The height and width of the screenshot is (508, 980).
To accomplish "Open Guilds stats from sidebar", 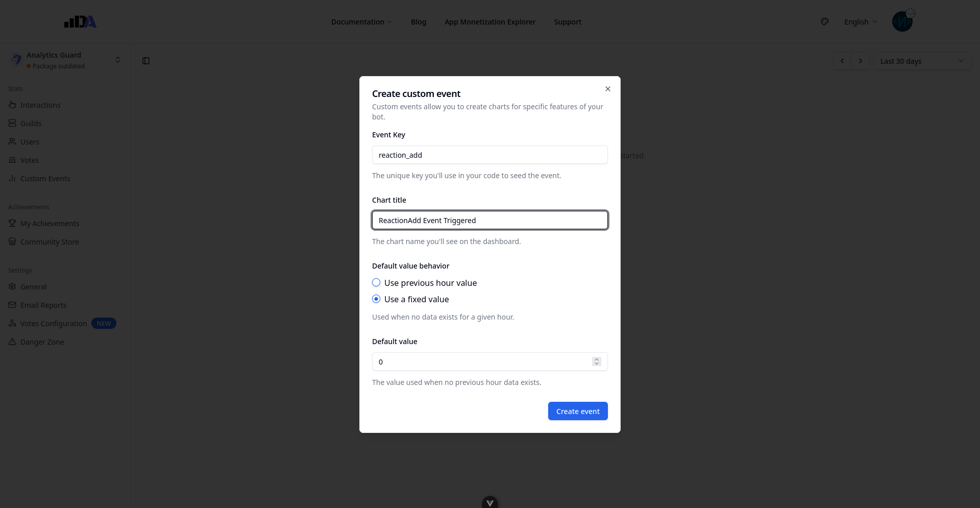I will coord(31,124).
